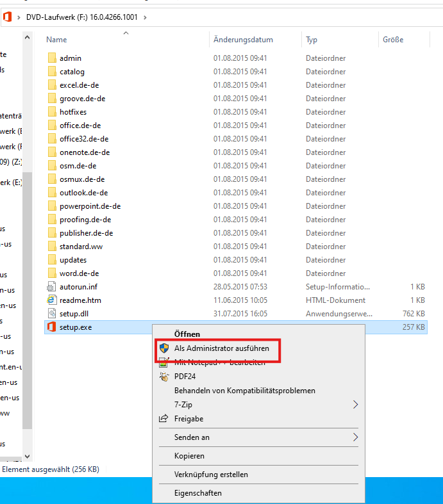Click the Name column header
443x504 pixels.
[x=56, y=40]
